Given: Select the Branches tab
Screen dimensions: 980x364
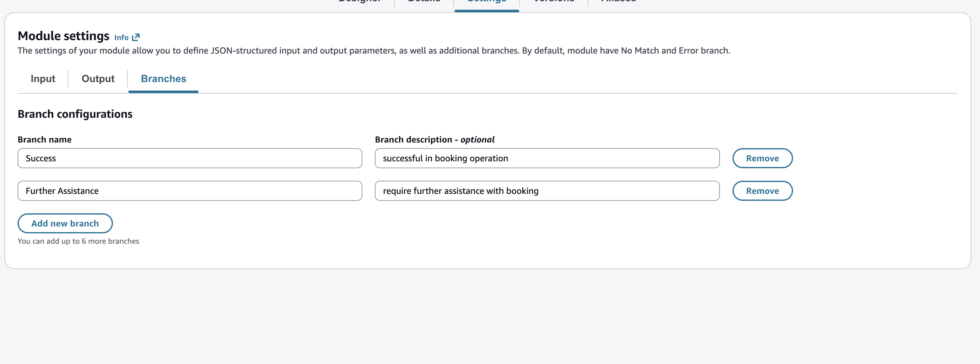Looking at the screenshot, I should (x=163, y=79).
